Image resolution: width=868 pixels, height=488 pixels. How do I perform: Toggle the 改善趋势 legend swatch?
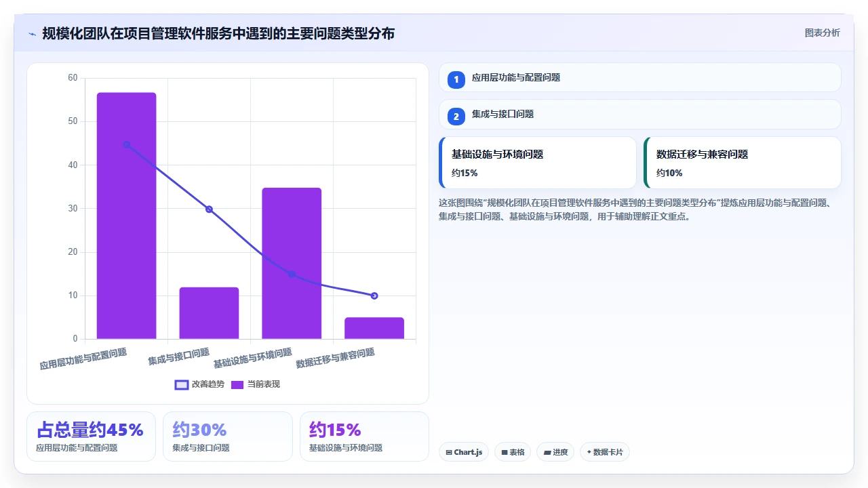click(x=182, y=384)
